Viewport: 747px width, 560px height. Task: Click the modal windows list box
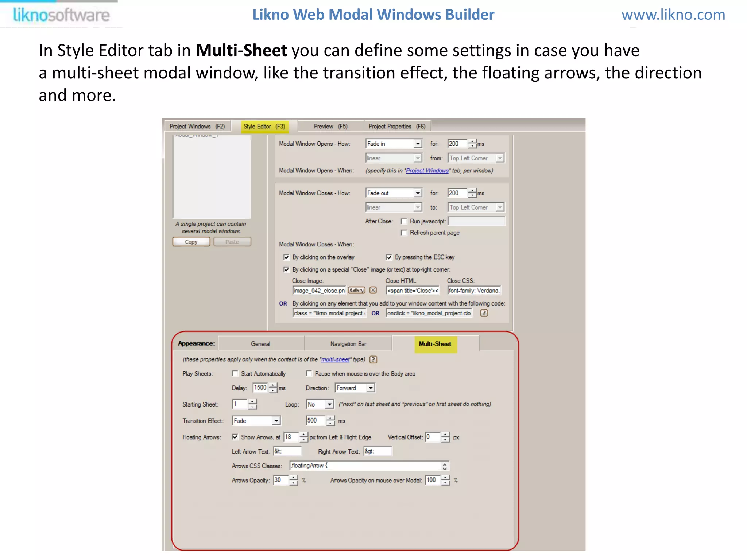[x=212, y=176]
